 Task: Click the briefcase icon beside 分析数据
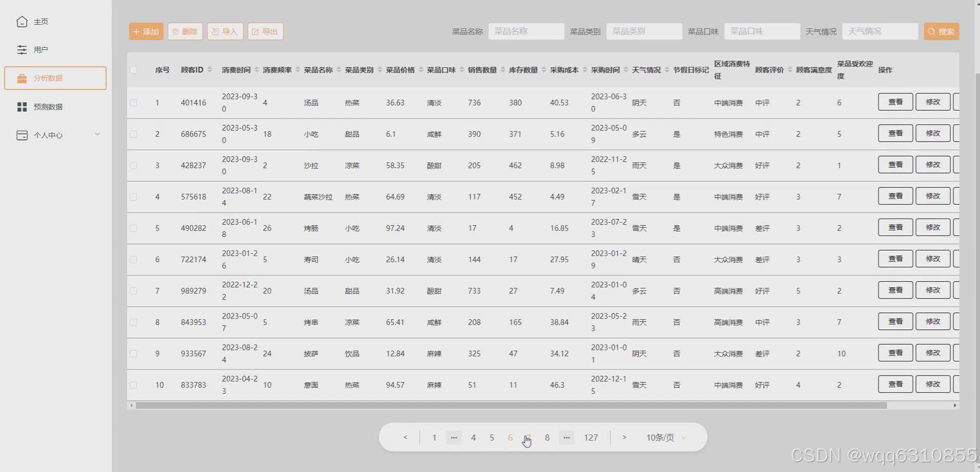pyautogui.click(x=22, y=78)
